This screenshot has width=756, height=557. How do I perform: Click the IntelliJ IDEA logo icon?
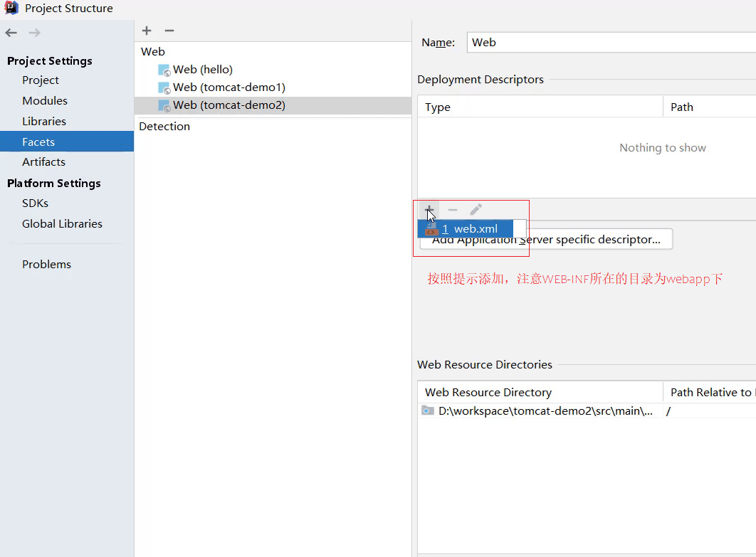pos(11,9)
